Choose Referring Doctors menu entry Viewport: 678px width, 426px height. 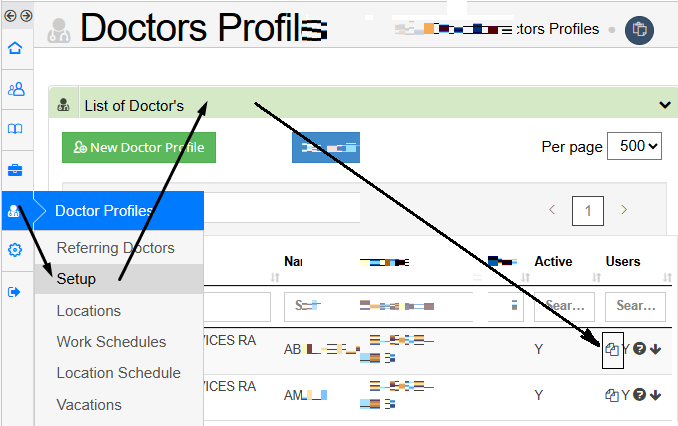(115, 248)
